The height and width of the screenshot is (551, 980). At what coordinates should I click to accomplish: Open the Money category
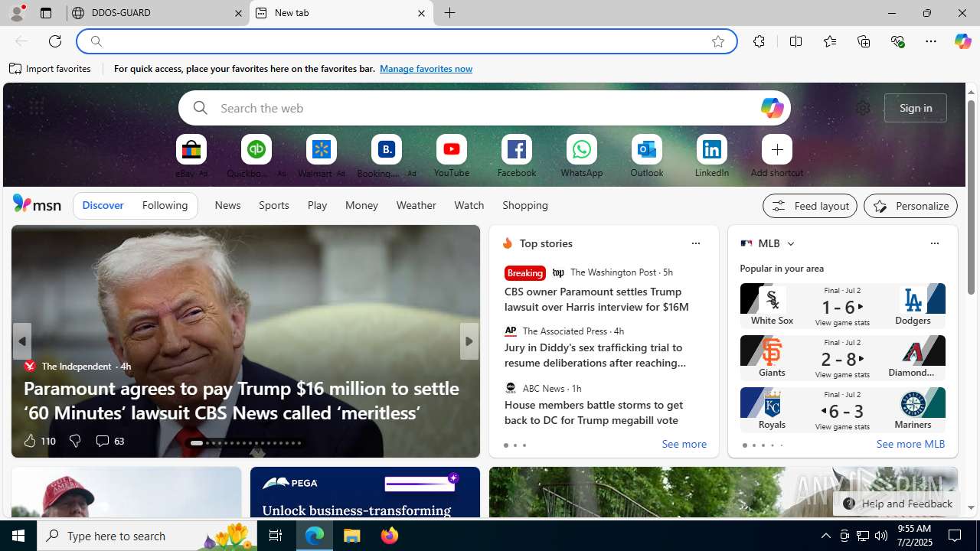pos(361,205)
